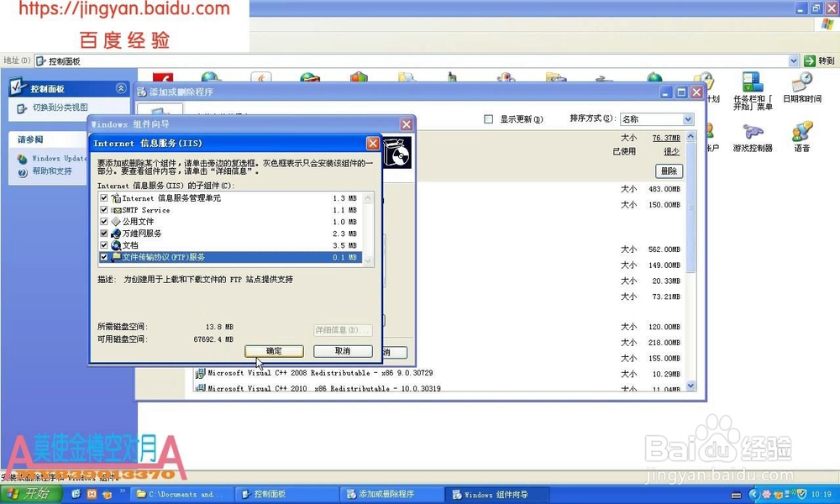
Task: Click the 帮助和支持 question mark icon
Action: [x=22, y=172]
